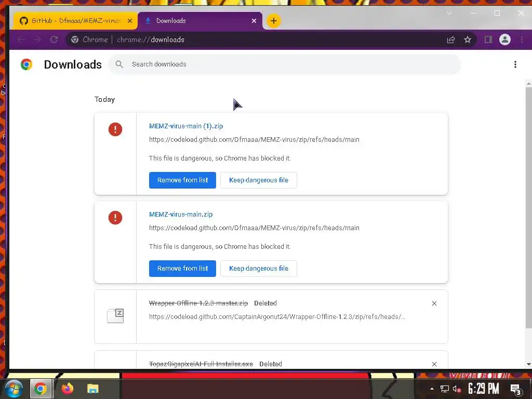Dismiss the Wrapper-Offline-1.2.3-master.zip entry
The image size is (532, 399).
pos(434,303)
